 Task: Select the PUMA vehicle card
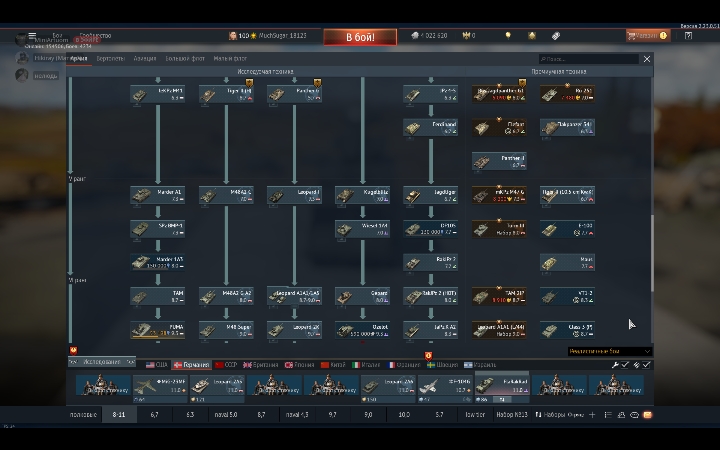pyautogui.click(x=158, y=330)
